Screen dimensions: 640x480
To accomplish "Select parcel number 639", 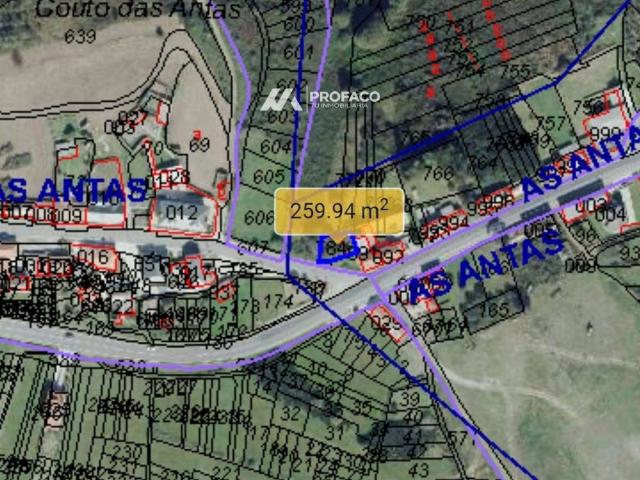I will [80, 37].
